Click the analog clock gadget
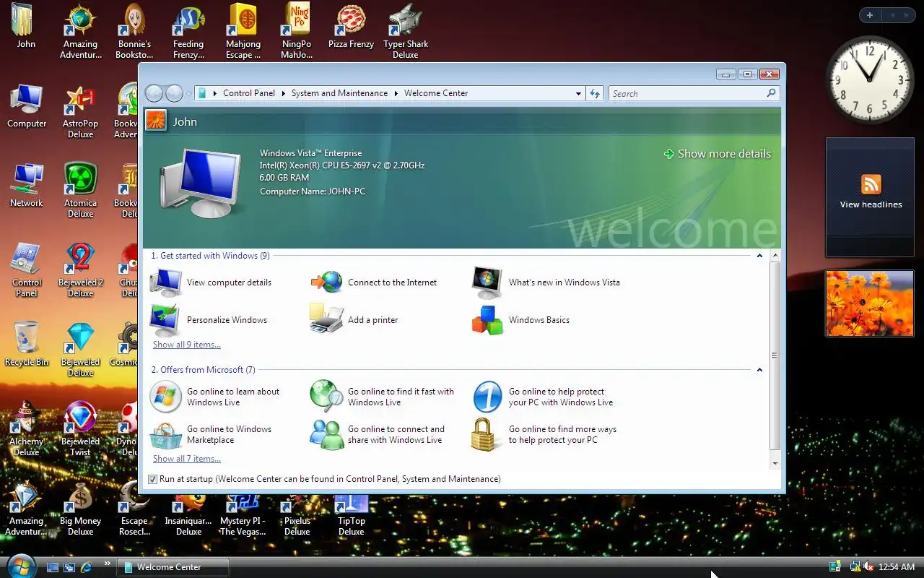This screenshot has width=924, height=578. [870, 79]
